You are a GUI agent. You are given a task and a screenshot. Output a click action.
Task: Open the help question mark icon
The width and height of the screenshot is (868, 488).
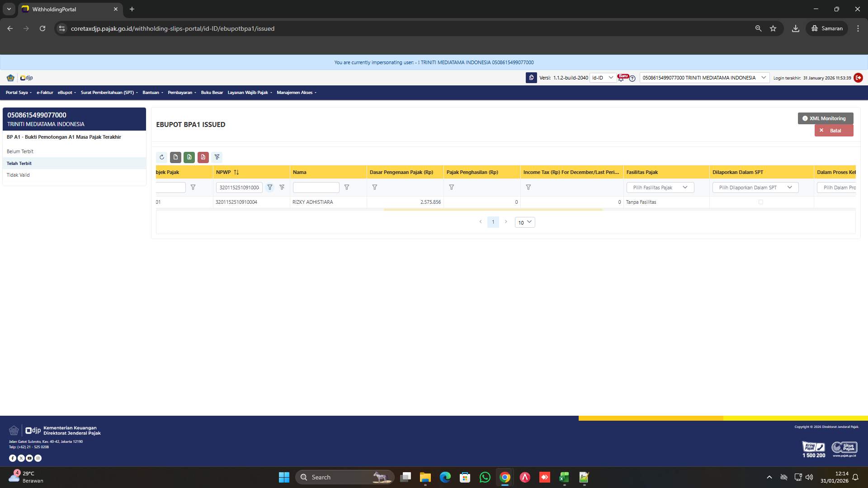pyautogui.click(x=632, y=78)
